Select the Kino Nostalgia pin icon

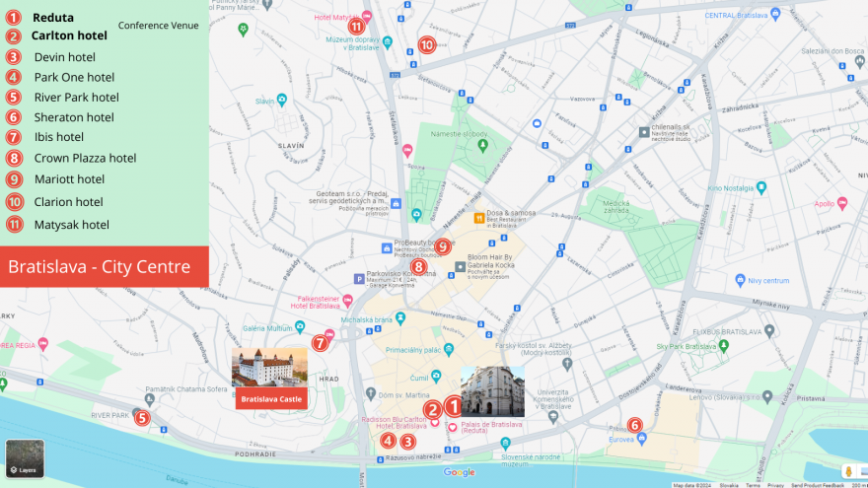[760, 187]
